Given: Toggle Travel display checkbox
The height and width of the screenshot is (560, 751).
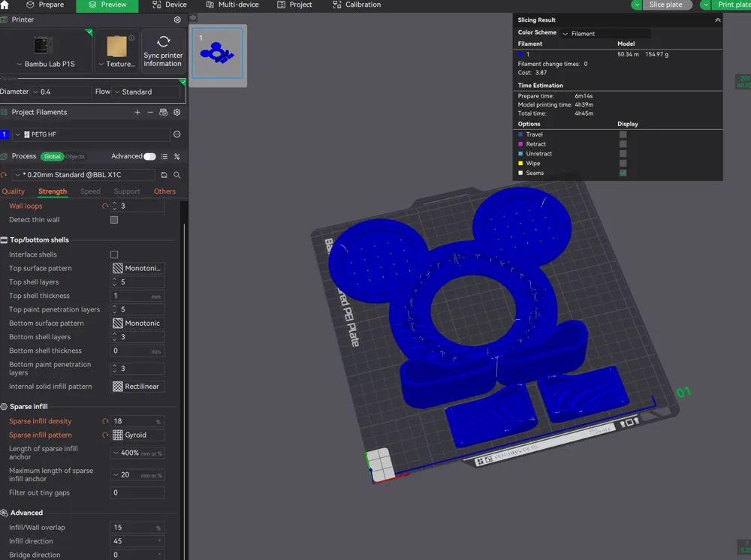Looking at the screenshot, I should pos(623,134).
